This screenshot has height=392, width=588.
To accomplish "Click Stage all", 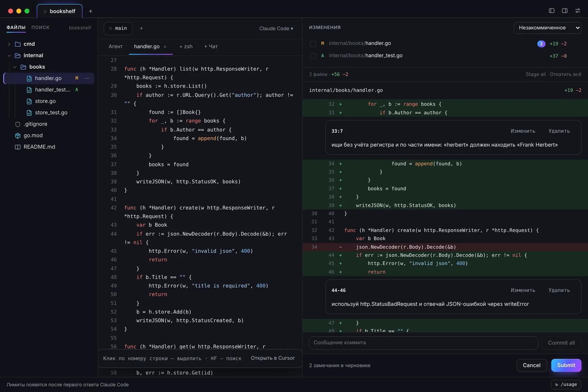I will [535, 74].
